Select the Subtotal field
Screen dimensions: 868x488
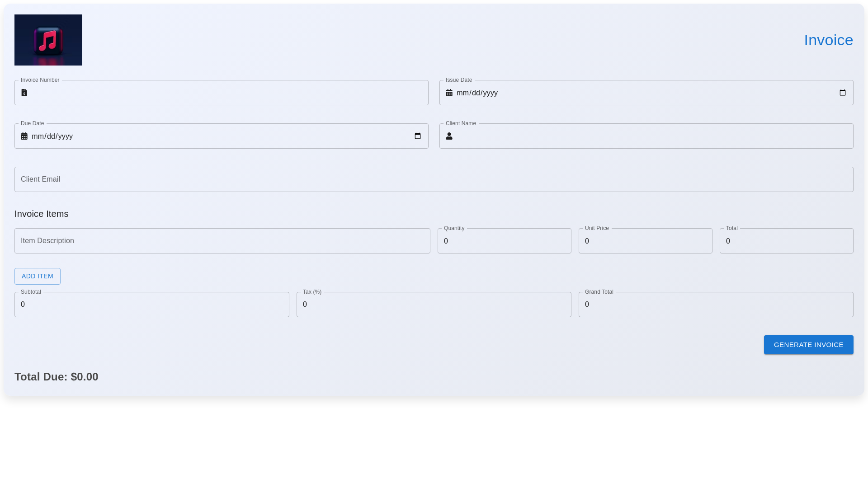[151, 304]
